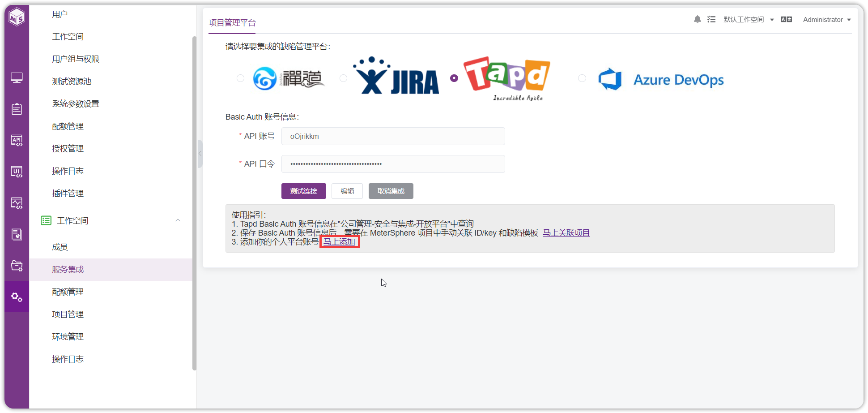This screenshot has height=413, width=868.
Task: Click the MeterSphere logo icon
Action: pos(17,17)
